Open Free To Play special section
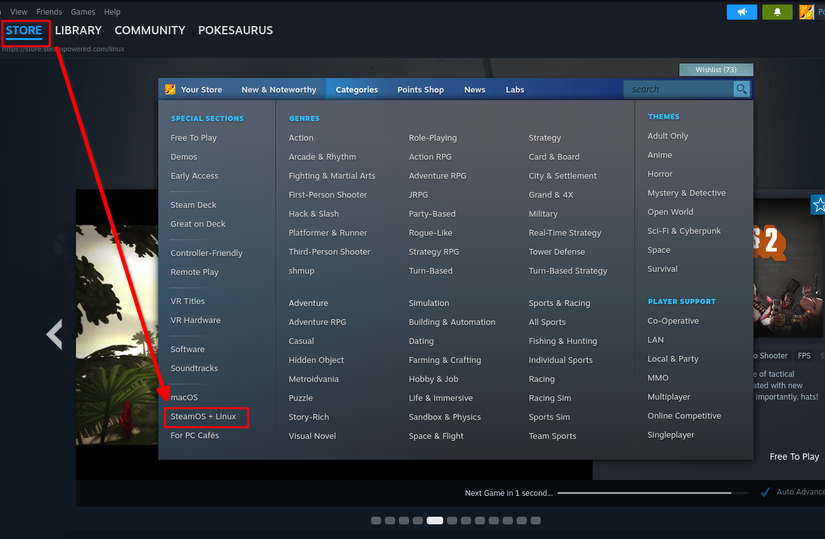The height and width of the screenshot is (539, 825). pos(193,138)
